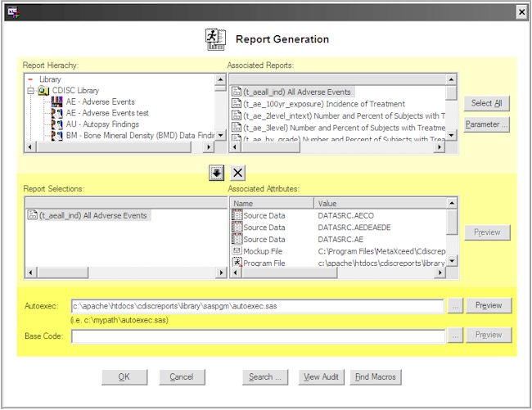Click the application icon in title bar
This screenshot has width=532, height=410.
pos(14,12)
